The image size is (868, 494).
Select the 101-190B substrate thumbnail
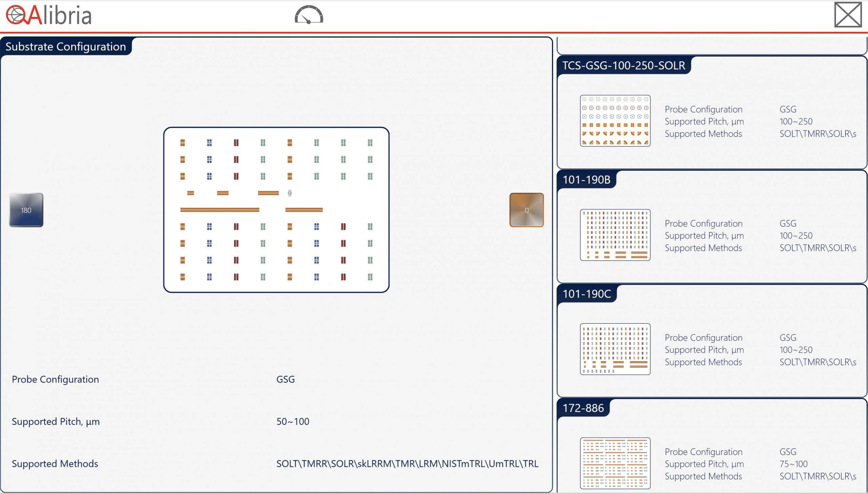615,235
